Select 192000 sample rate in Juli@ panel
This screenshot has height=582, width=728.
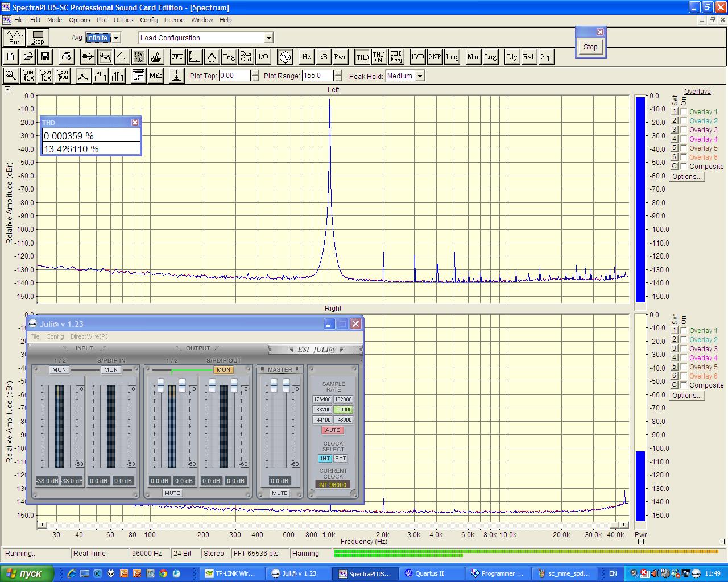pos(344,400)
